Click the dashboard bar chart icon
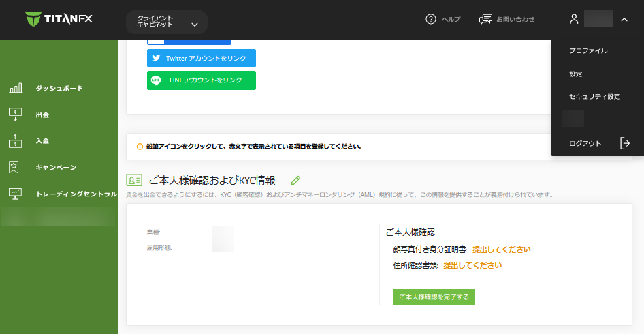The image size is (644, 334). click(16, 89)
